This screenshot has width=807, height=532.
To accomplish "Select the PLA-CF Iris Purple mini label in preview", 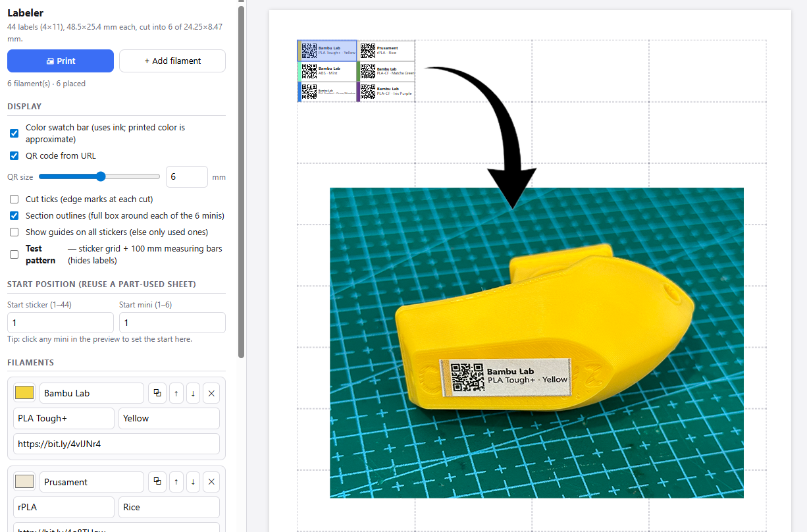I will (x=386, y=92).
